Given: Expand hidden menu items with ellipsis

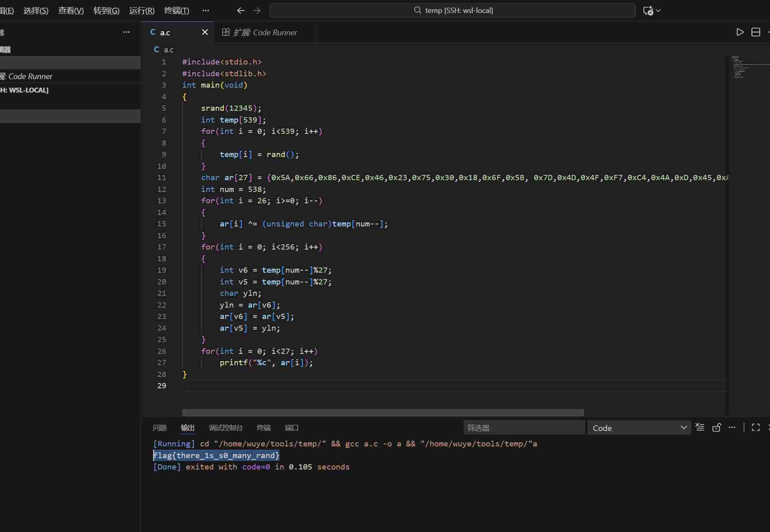Looking at the screenshot, I should (x=205, y=11).
